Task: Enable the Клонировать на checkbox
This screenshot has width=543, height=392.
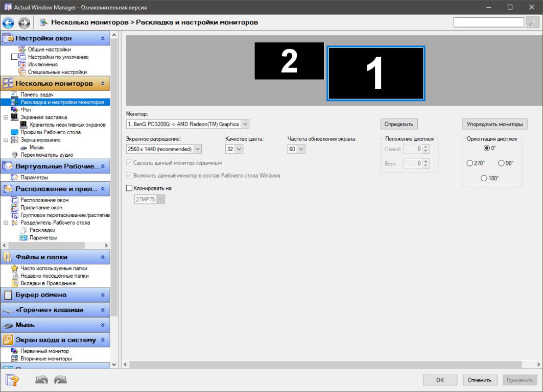Action: tap(129, 188)
